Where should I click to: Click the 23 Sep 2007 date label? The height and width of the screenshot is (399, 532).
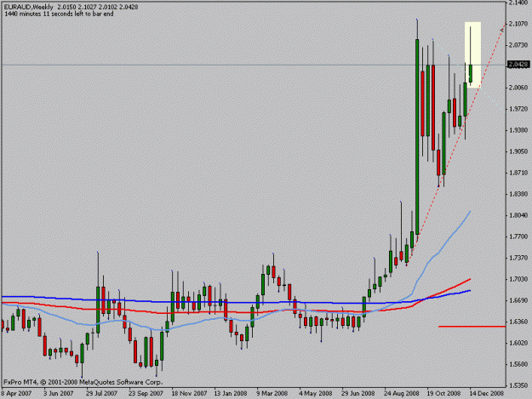(x=146, y=394)
